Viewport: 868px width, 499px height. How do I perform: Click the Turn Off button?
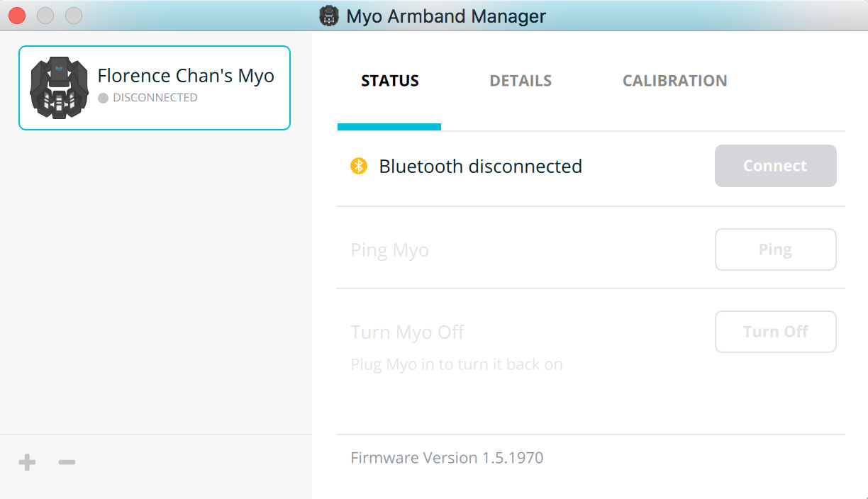pyautogui.click(x=776, y=332)
